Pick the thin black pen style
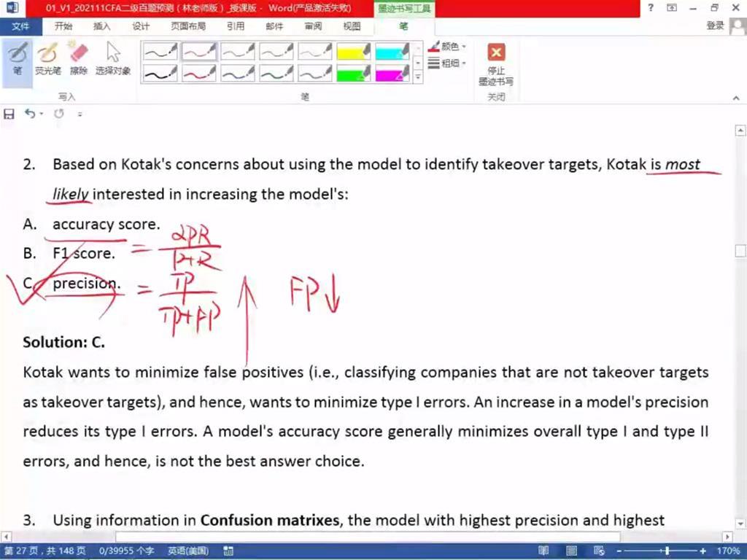This screenshot has height=560, width=747. [160, 52]
